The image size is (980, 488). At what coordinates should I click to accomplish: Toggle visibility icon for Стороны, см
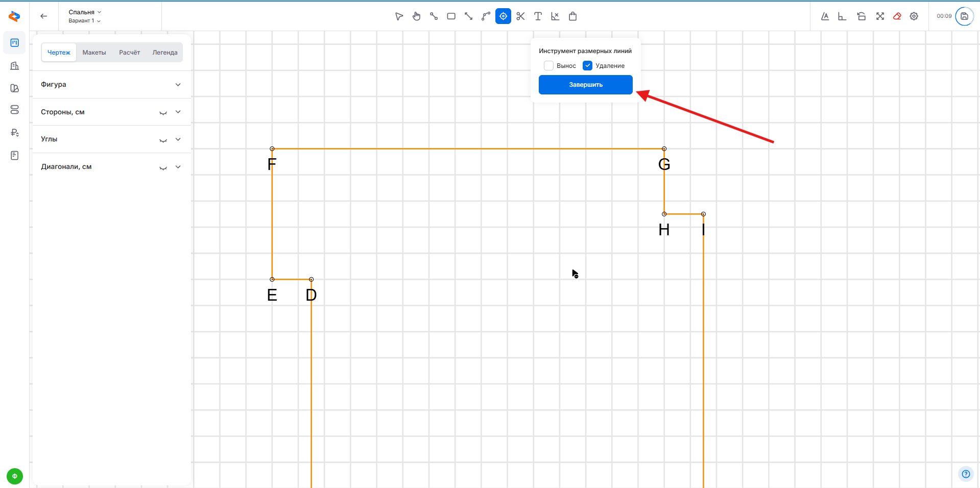point(163,112)
